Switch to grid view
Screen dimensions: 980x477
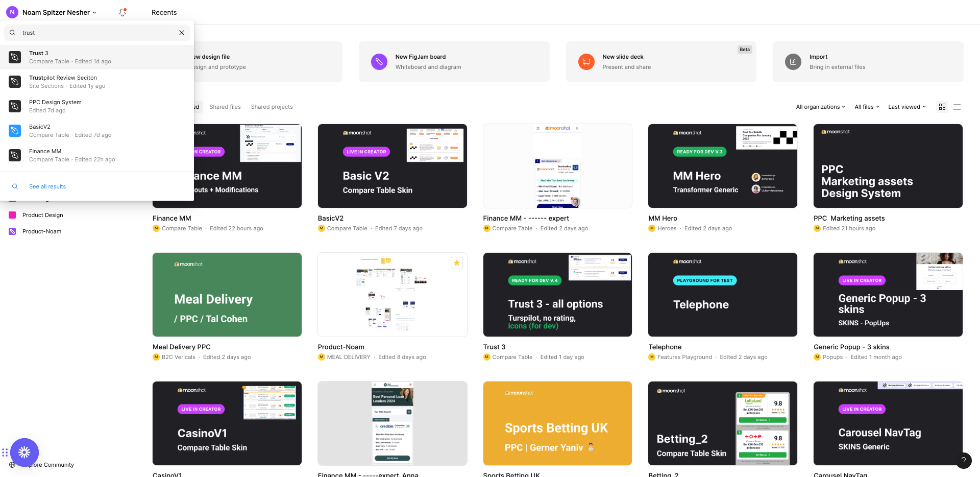point(942,107)
